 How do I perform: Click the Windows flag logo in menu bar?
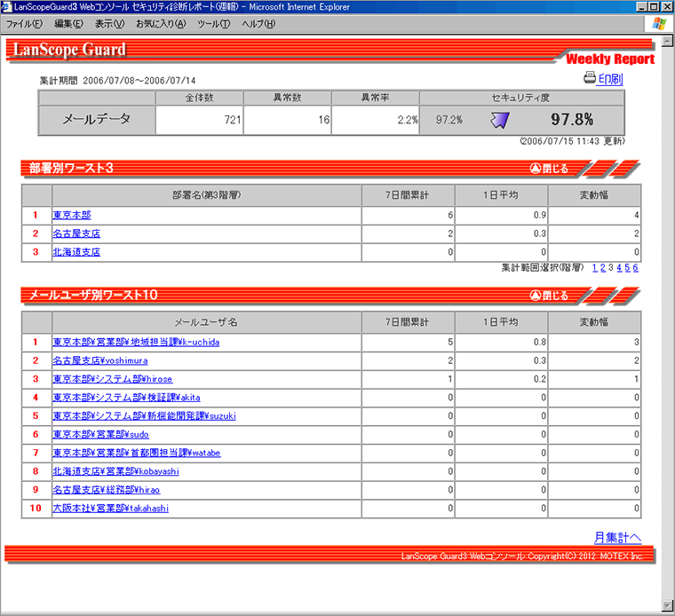click(659, 24)
